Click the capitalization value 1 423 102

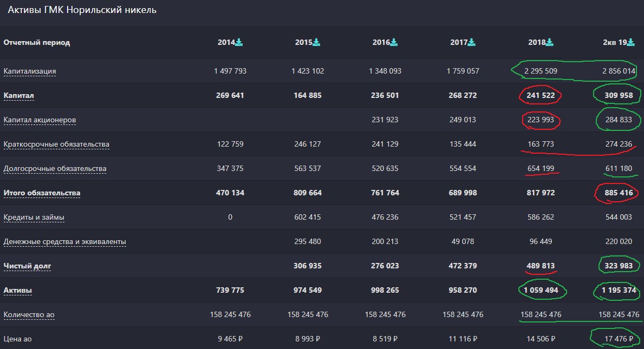click(308, 71)
